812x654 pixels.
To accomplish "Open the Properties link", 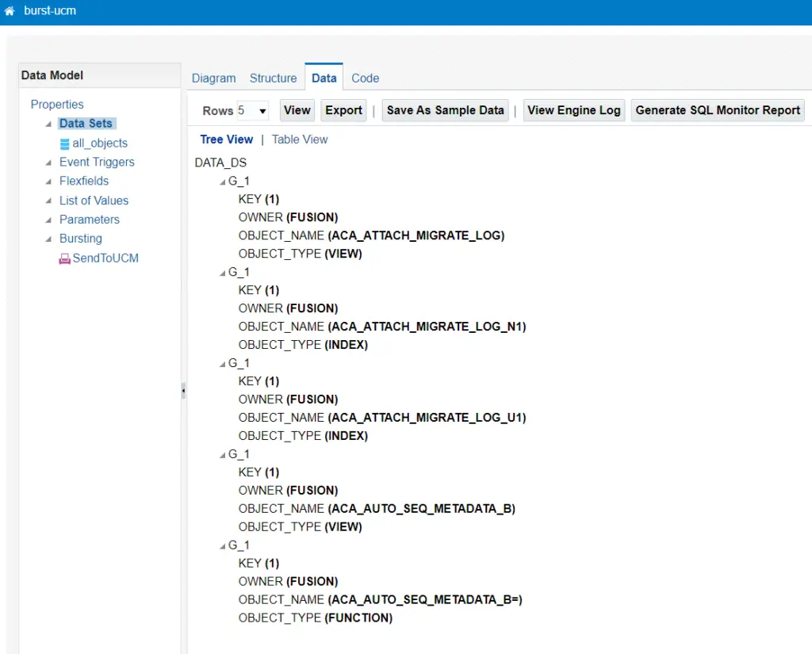I will tap(56, 105).
